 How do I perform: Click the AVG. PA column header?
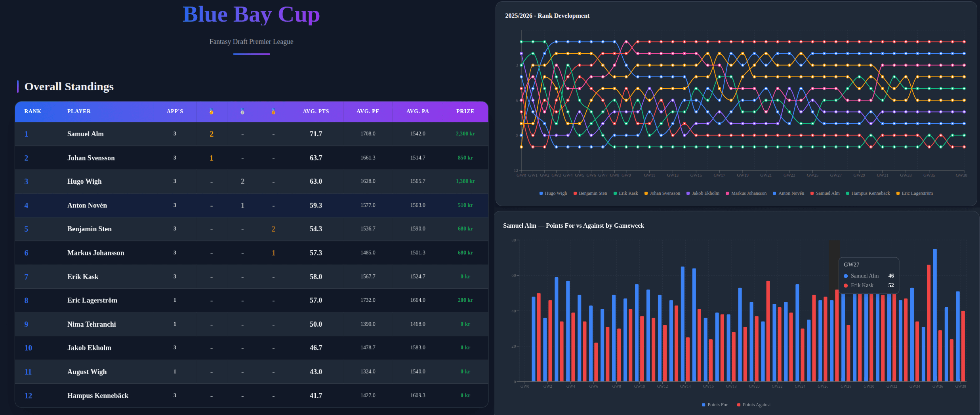418,111
